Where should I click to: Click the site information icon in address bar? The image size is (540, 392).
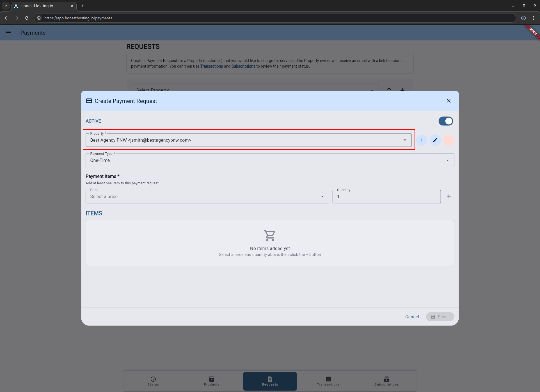tap(39, 18)
